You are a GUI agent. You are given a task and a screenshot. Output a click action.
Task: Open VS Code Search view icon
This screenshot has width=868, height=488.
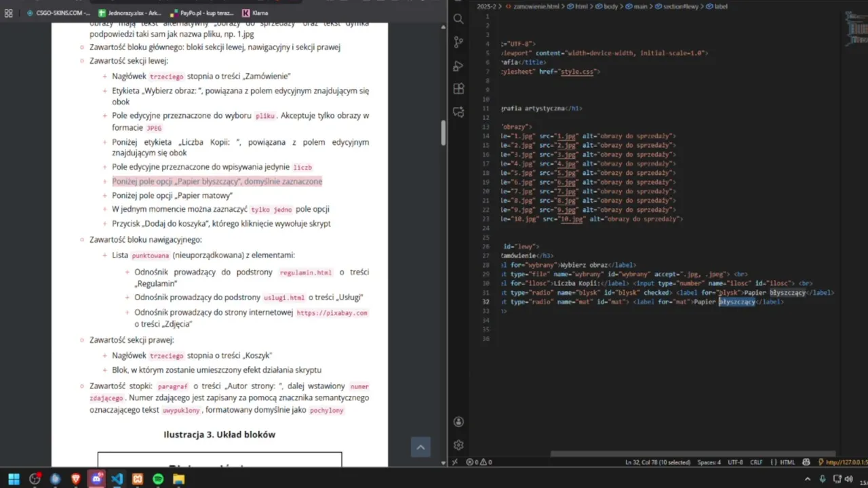point(458,19)
